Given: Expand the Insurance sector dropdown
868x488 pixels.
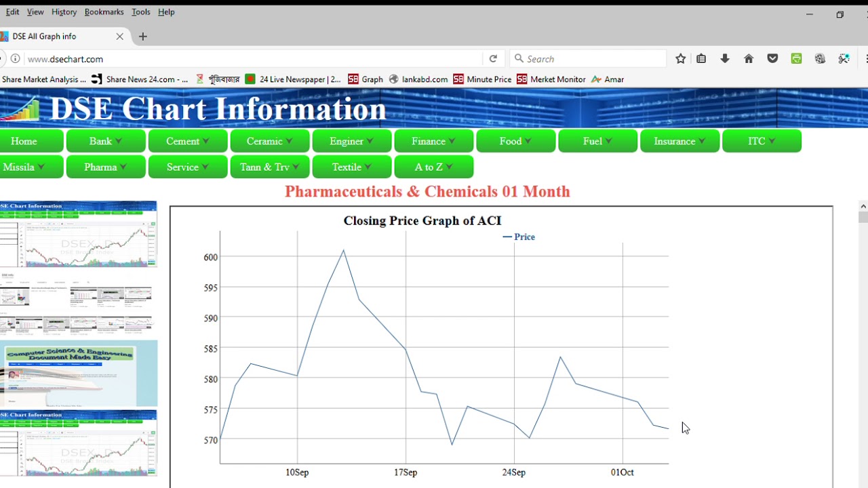Looking at the screenshot, I should point(680,141).
